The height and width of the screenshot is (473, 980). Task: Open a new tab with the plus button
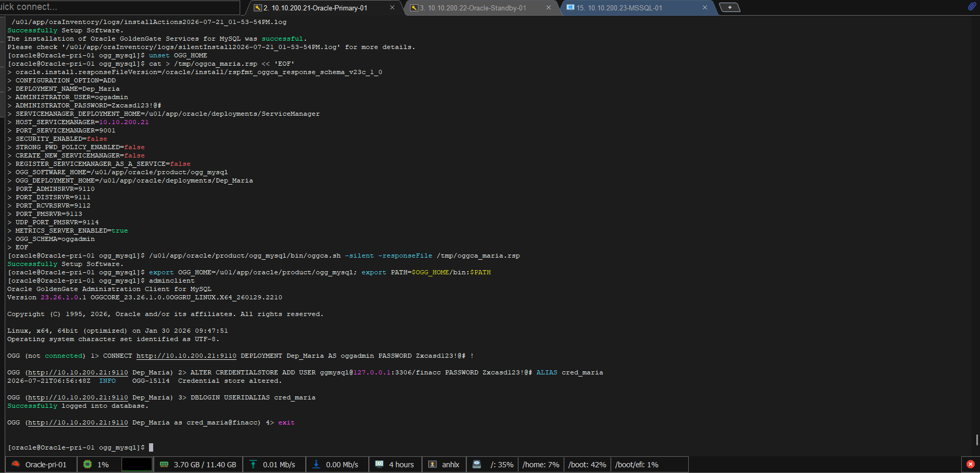coord(729,7)
